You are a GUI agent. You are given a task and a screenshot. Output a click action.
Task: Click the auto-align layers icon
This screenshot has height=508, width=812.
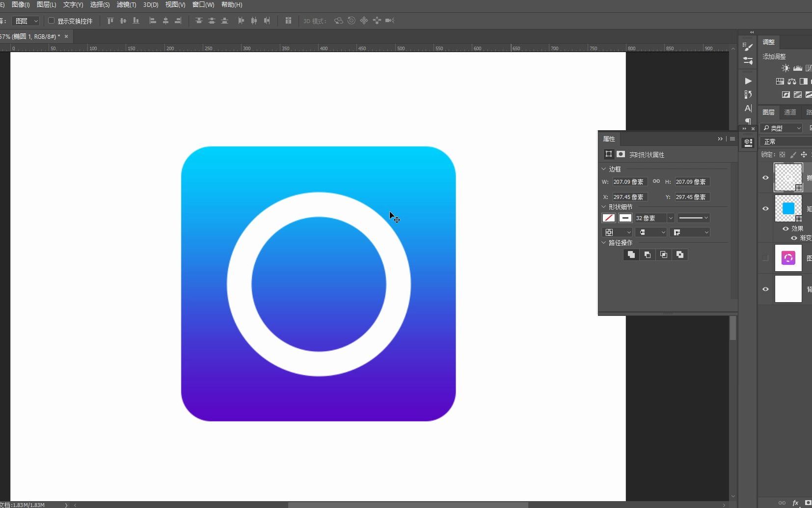click(x=288, y=21)
